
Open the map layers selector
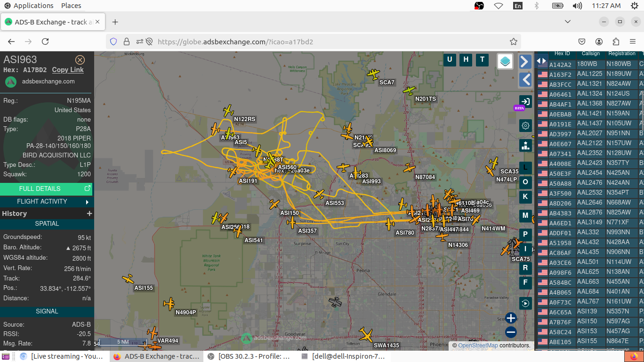click(505, 61)
